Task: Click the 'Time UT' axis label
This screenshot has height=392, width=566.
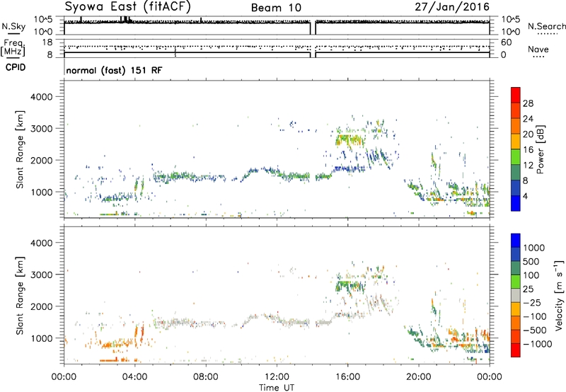Action: tap(277, 388)
